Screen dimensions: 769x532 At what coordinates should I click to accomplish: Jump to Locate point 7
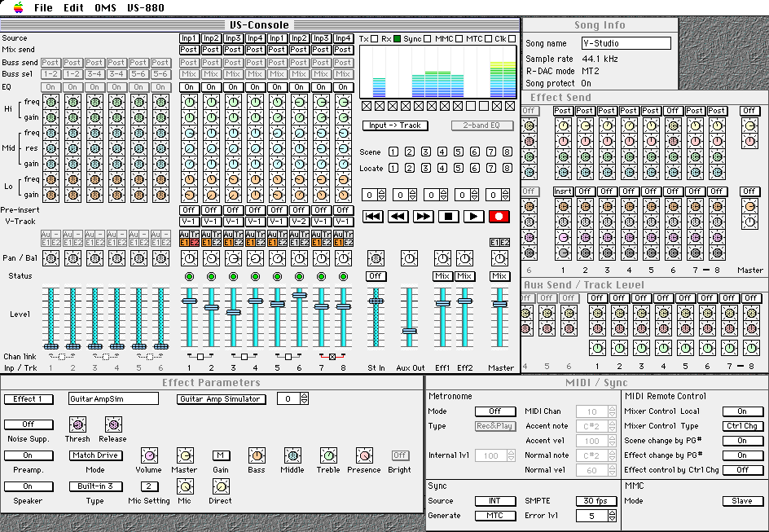coord(491,168)
